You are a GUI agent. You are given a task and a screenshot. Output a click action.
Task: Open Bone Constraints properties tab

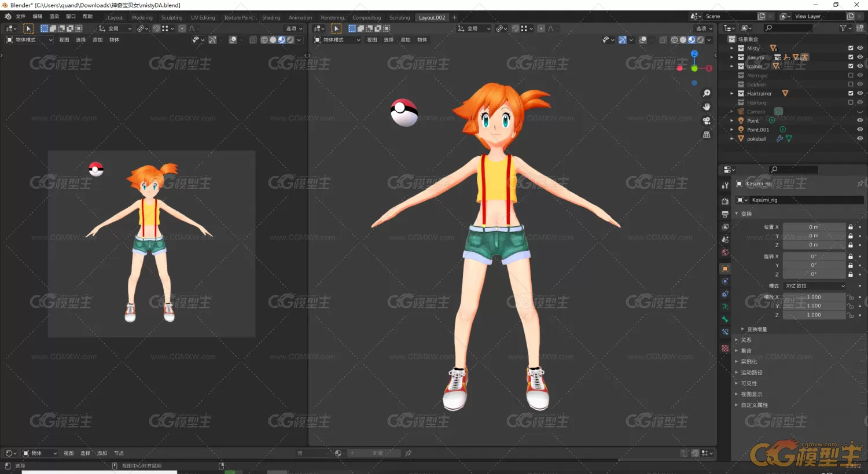[725, 332]
